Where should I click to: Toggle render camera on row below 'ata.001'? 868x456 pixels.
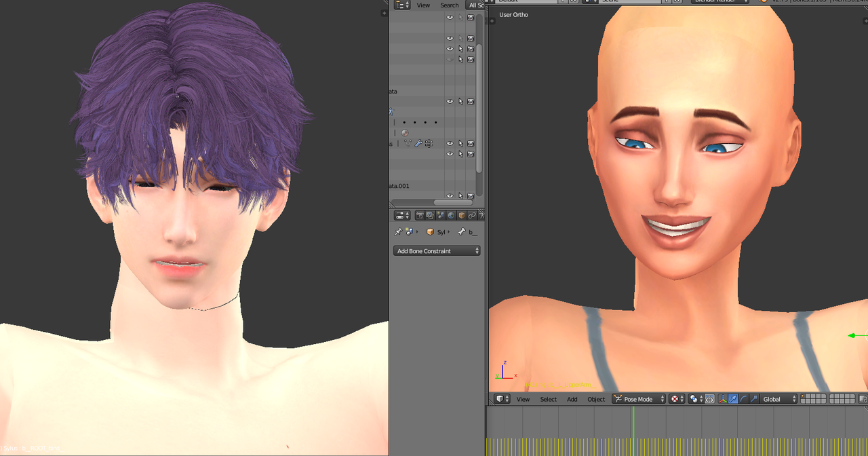click(x=471, y=196)
